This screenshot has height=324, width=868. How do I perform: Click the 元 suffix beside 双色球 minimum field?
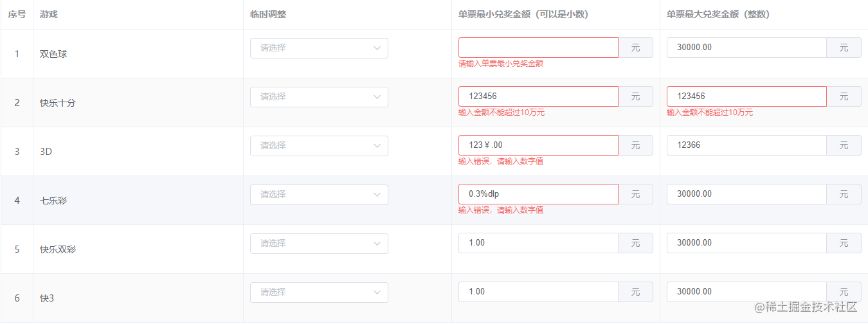point(635,48)
